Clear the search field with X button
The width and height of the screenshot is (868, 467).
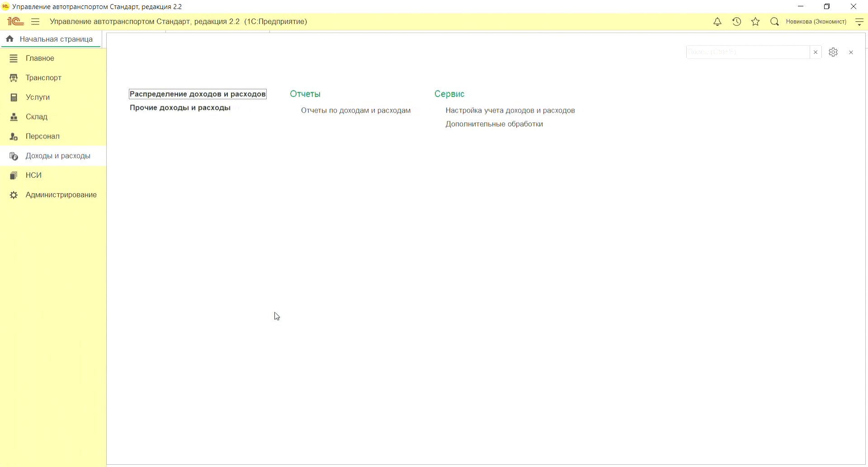(x=816, y=52)
